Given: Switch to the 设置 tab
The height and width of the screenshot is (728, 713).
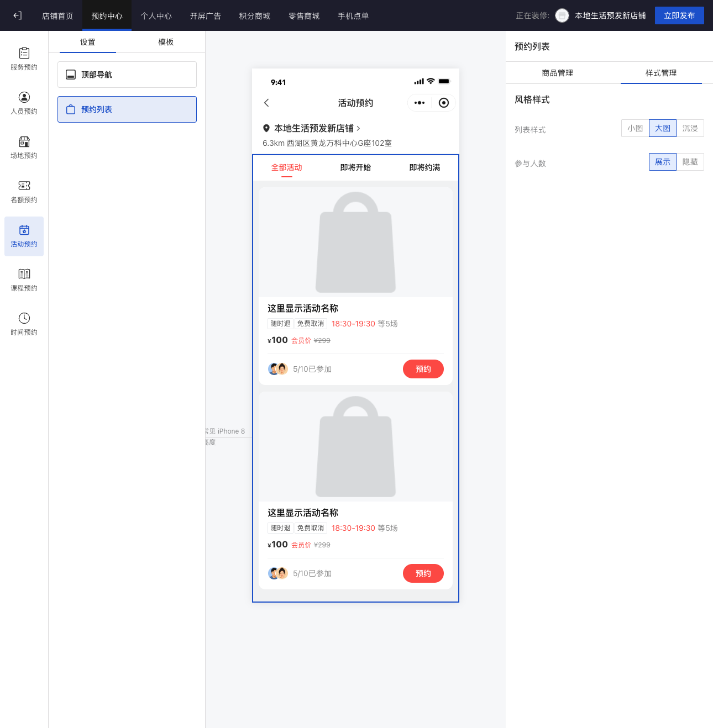Looking at the screenshot, I should point(88,42).
